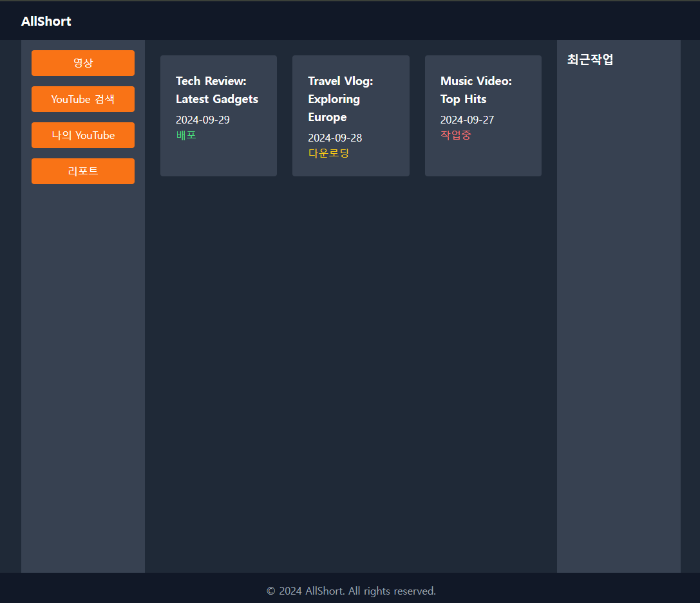Click the Travel Vlog: Exploring Europe title
This screenshot has width=700, height=603.
pos(341,98)
